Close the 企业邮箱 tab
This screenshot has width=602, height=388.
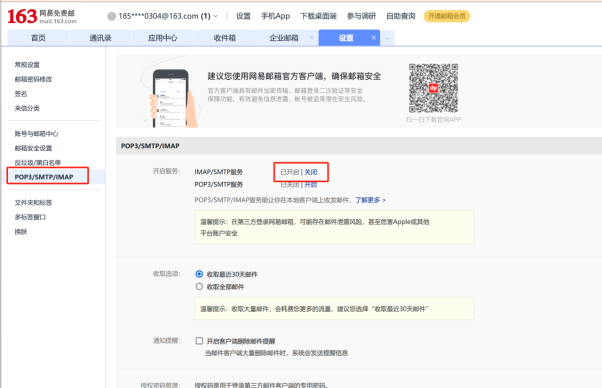pos(311,38)
